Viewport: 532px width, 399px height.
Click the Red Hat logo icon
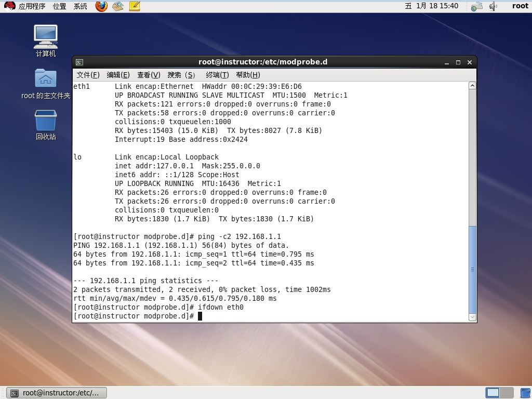(x=9, y=6)
